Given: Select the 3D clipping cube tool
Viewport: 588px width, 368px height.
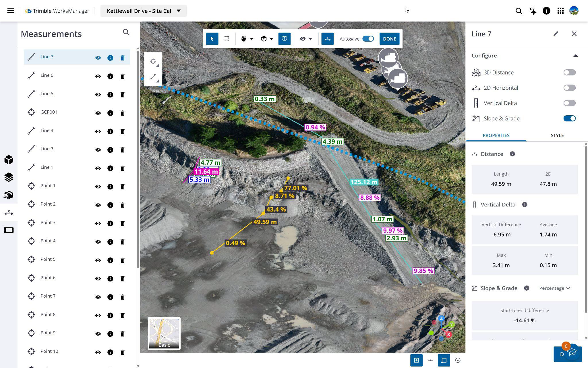Looking at the screenshot, I should tap(284, 39).
